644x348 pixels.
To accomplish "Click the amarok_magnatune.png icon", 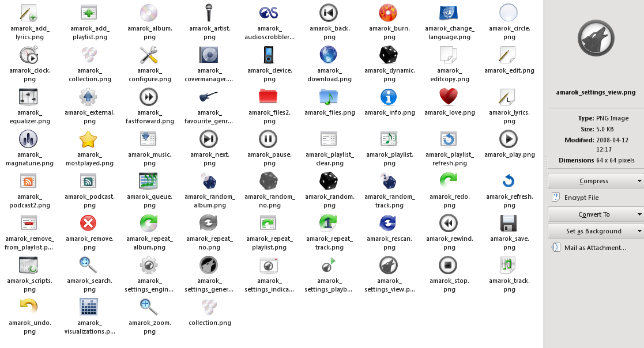I will coord(29,139).
